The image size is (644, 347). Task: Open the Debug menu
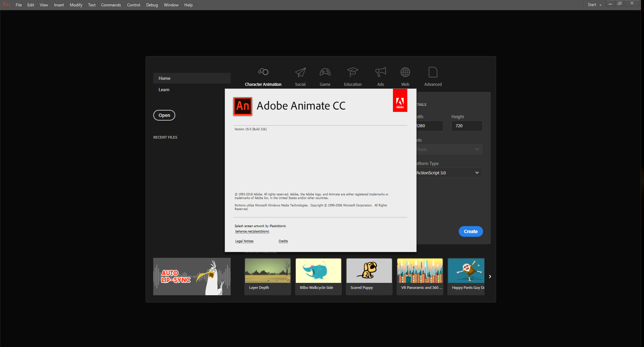[152, 5]
